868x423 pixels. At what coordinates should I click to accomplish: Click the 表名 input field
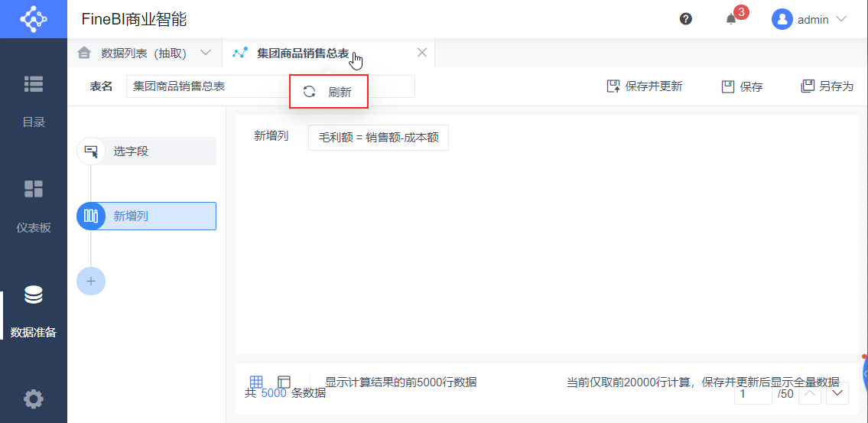click(270, 86)
